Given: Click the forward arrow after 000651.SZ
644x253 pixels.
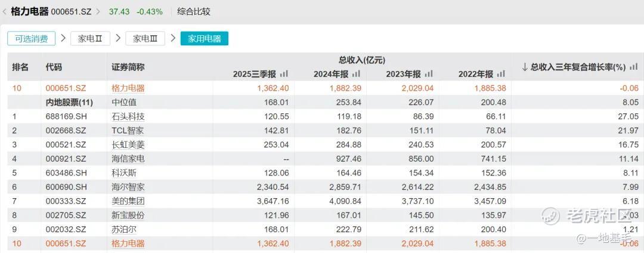Looking at the screenshot, I should [x=98, y=11].
